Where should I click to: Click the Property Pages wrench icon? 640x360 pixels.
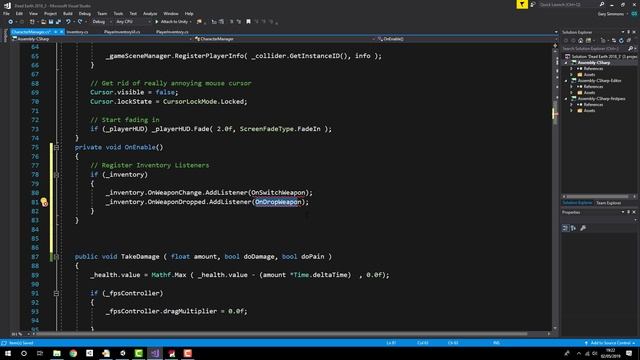583,228
